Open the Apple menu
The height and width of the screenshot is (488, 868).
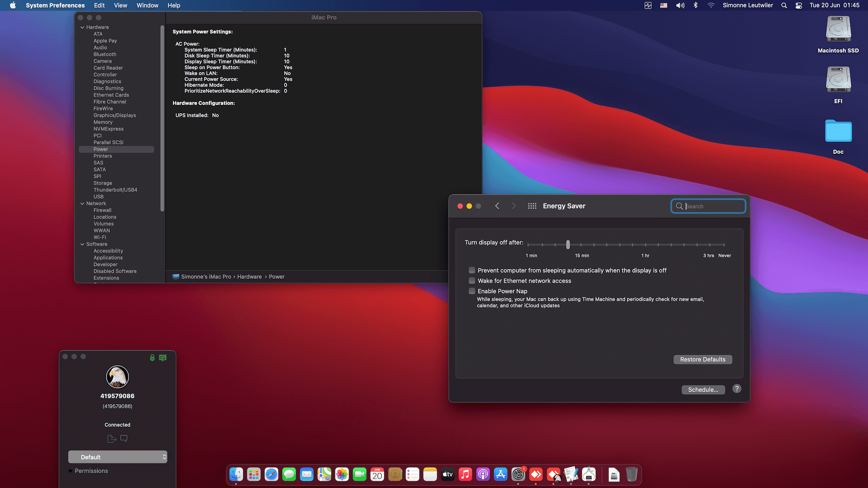click(x=13, y=5)
